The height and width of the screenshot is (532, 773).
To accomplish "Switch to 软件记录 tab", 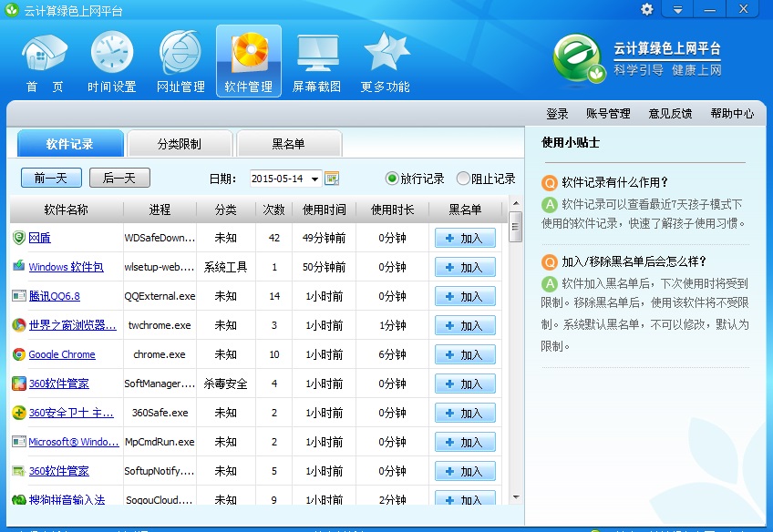I will [70, 144].
